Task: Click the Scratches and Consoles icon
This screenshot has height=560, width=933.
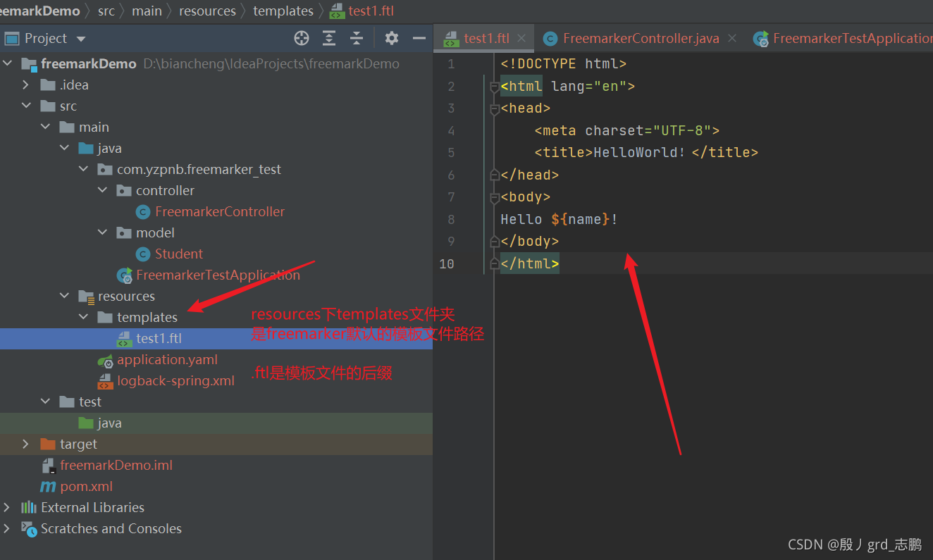Action: (29, 528)
